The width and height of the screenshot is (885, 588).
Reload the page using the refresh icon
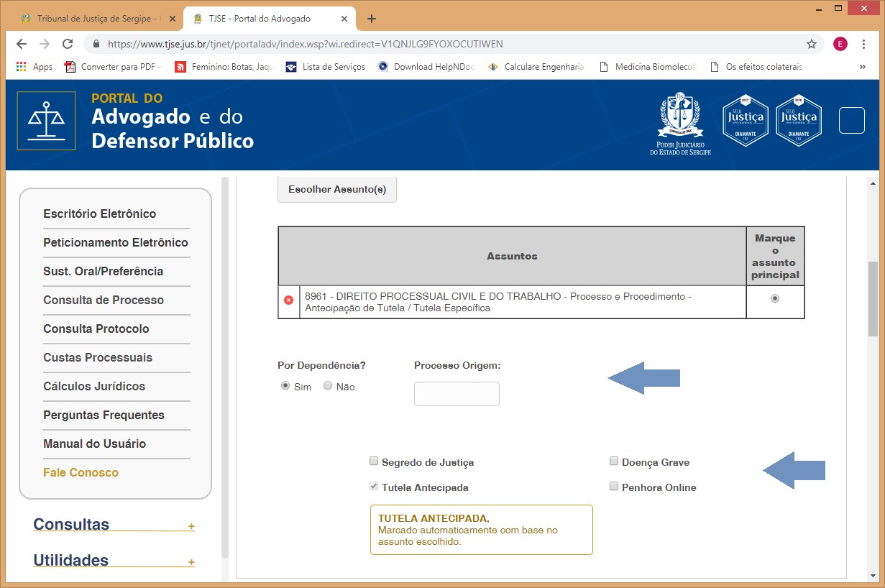(x=68, y=44)
